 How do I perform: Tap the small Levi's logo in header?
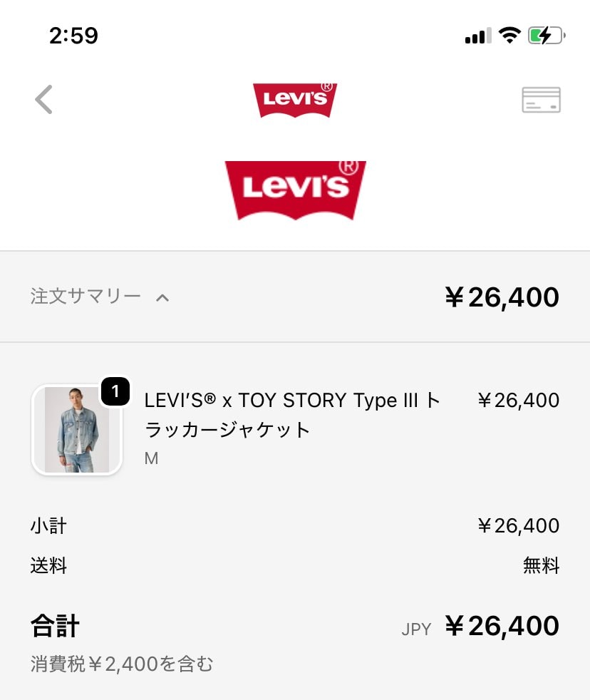click(295, 100)
